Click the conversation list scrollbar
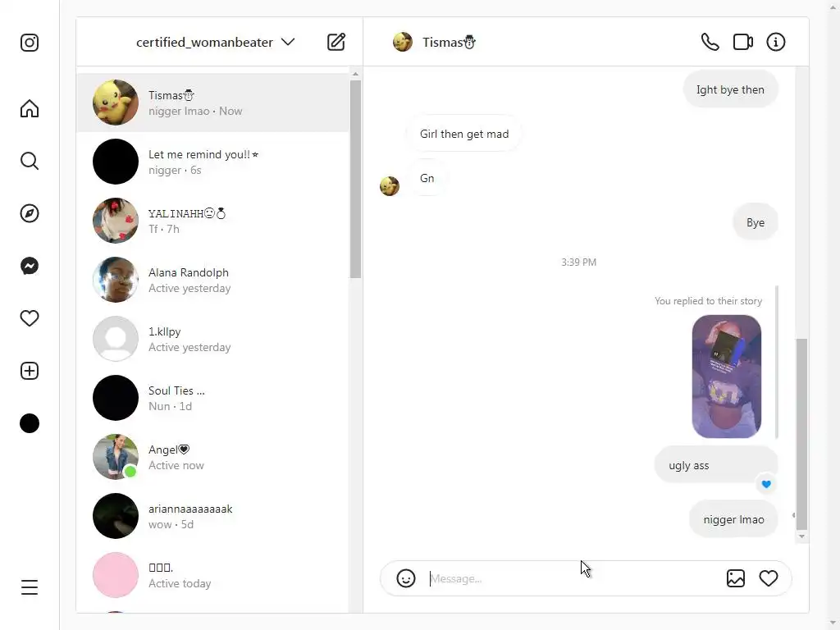This screenshot has width=840, height=630. 355,180
